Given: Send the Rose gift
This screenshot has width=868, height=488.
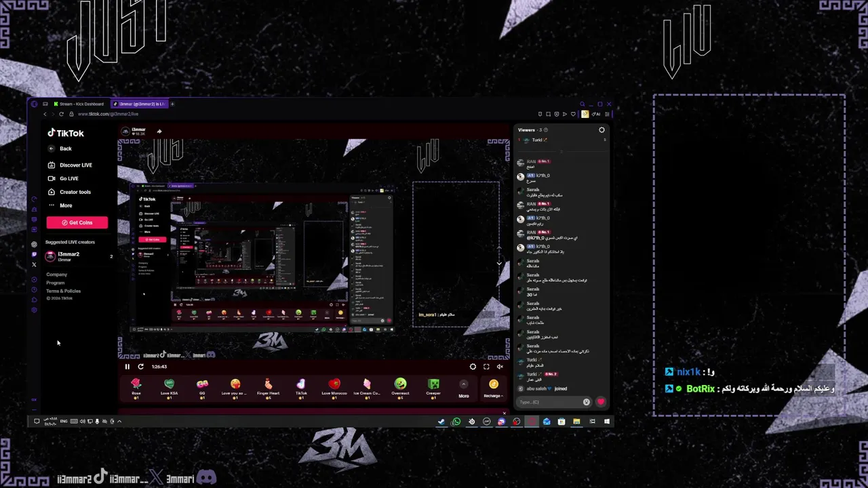Looking at the screenshot, I should [136, 388].
